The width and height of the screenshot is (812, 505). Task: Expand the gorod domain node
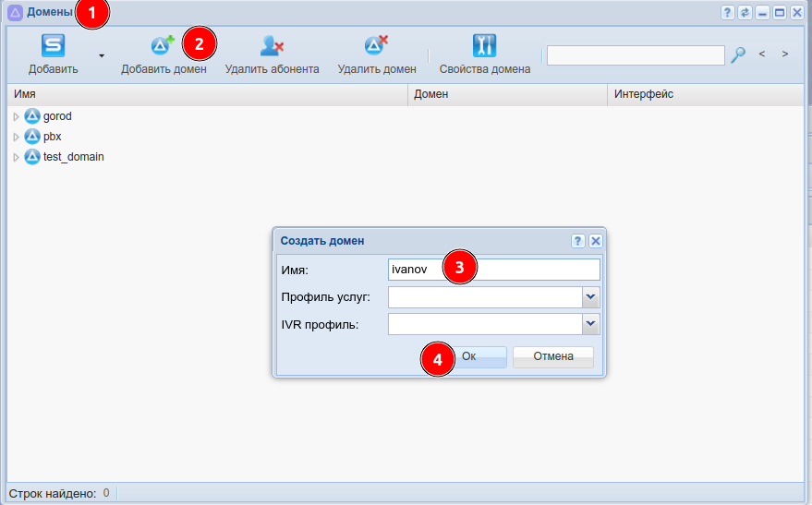[16, 117]
